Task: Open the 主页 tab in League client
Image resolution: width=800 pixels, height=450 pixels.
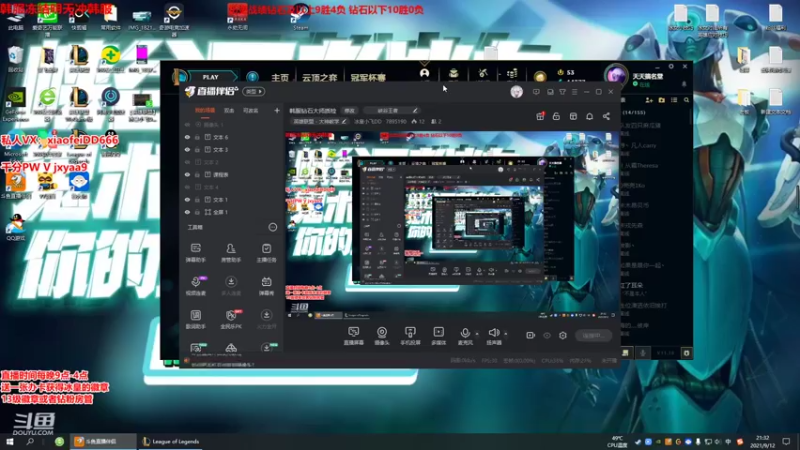Action: (280, 78)
